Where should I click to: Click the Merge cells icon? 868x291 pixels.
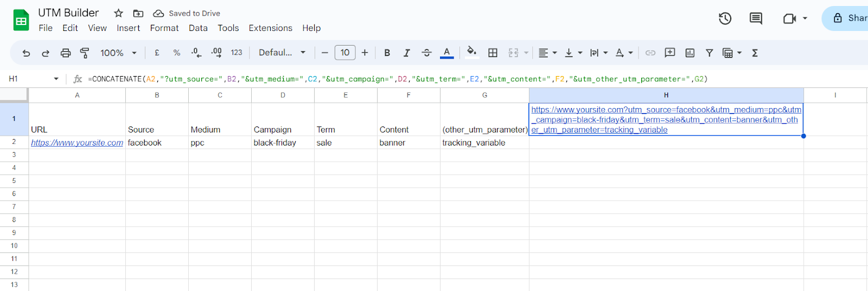513,53
